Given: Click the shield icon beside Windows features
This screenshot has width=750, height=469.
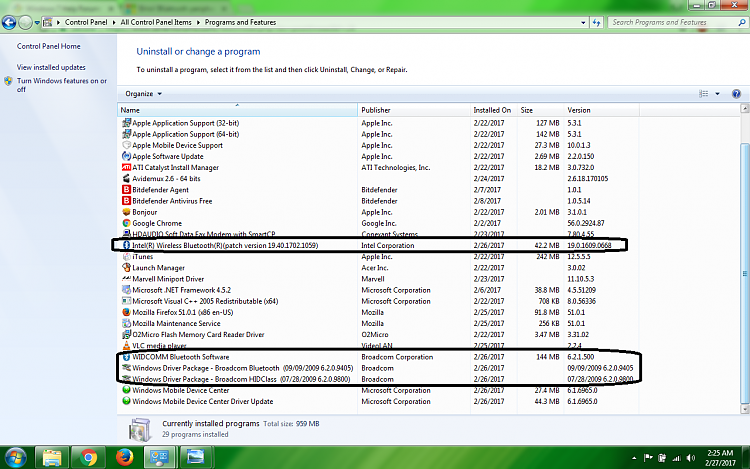Looking at the screenshot, I should [8, 81].
